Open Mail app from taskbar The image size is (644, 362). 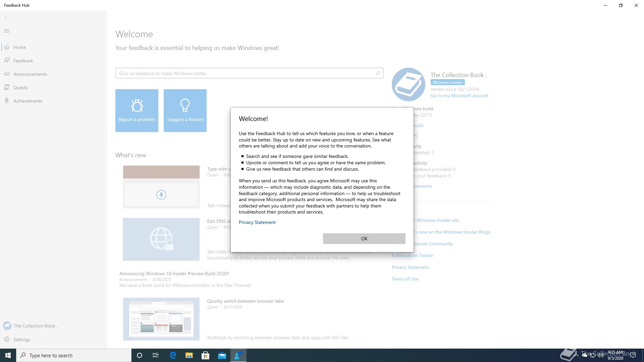tap(222, 355)
